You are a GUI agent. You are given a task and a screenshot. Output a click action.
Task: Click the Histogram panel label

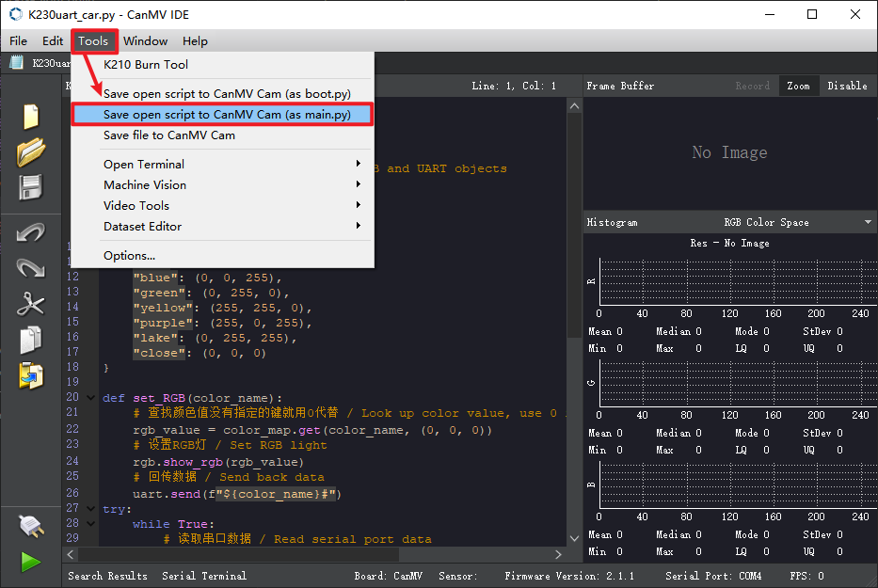pos(612,222)
